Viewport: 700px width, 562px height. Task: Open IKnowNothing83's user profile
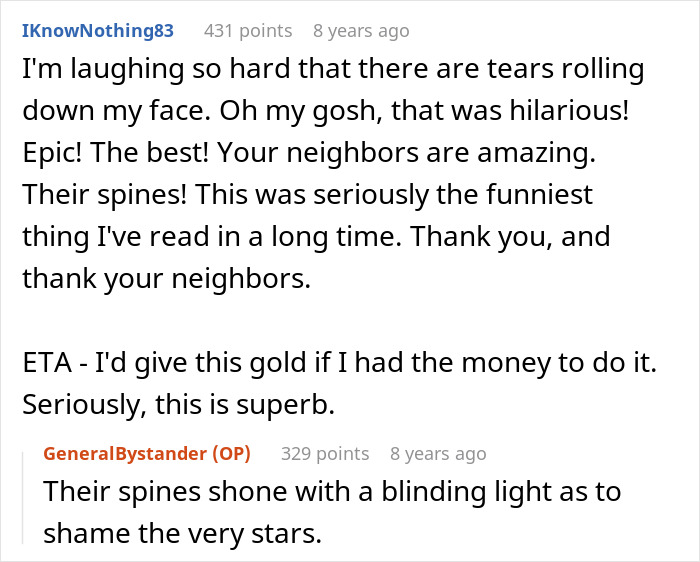pos(98,31)
